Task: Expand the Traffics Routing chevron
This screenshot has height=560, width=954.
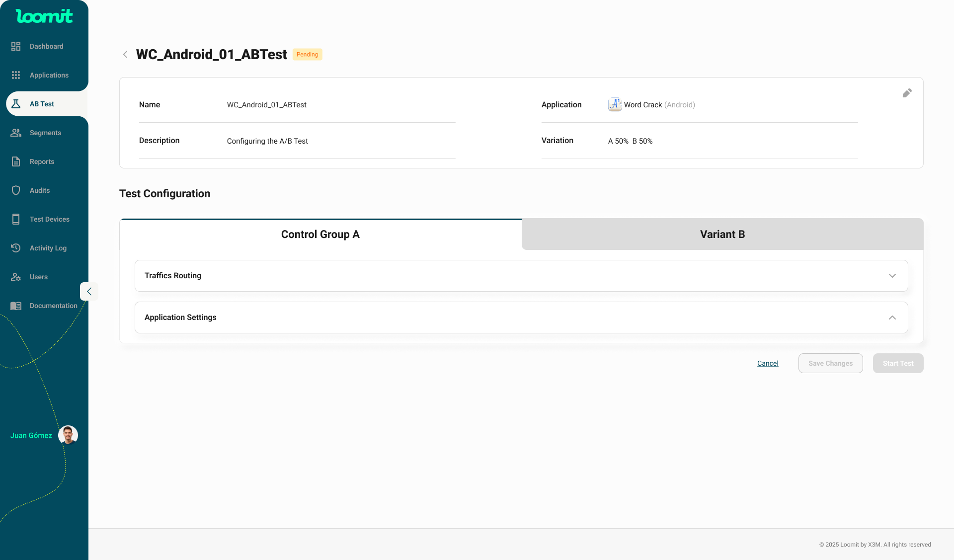Action: click(x=892, y=276)
